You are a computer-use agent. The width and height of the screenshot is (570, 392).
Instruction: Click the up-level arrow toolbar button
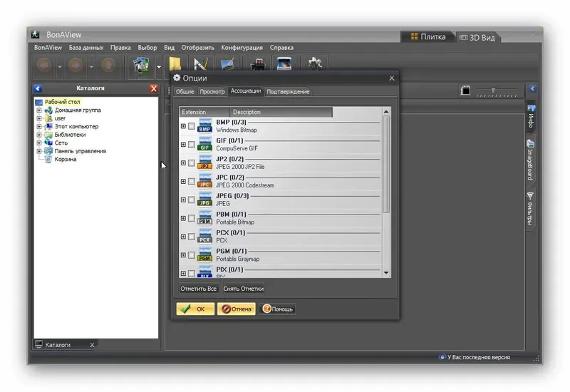click(108, 66)
